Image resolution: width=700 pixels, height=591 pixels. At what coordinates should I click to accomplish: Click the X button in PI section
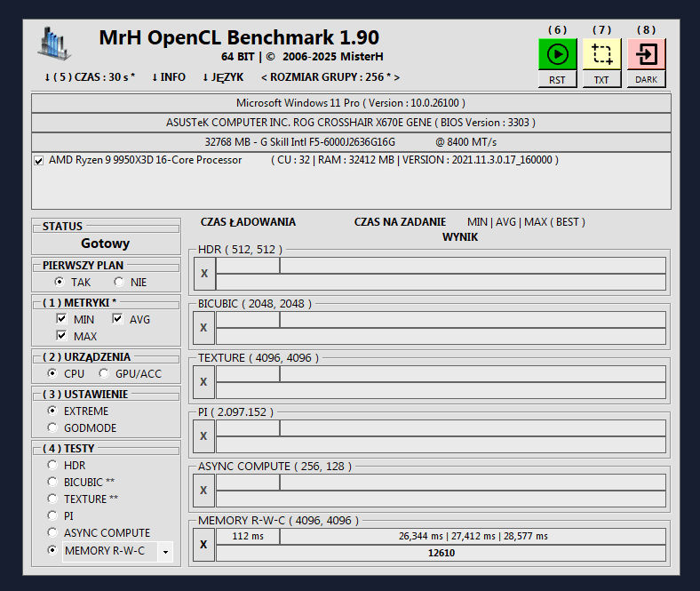204,436
